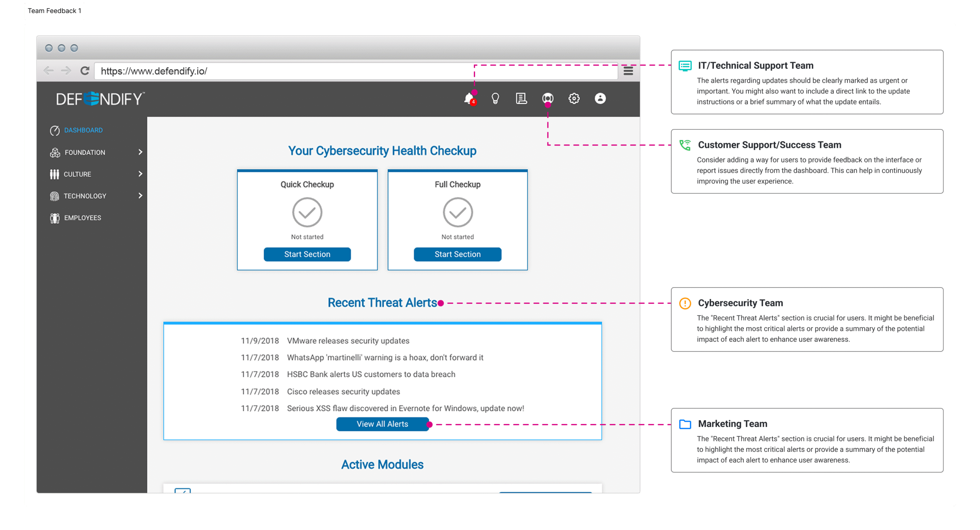Open Employees sidebar item
Screen dimensions: 980x530
[82, 218]
